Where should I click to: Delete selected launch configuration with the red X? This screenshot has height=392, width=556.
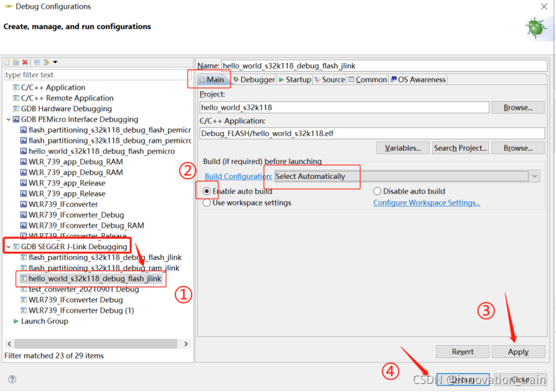pyautogui.click(x=25, y=62)
